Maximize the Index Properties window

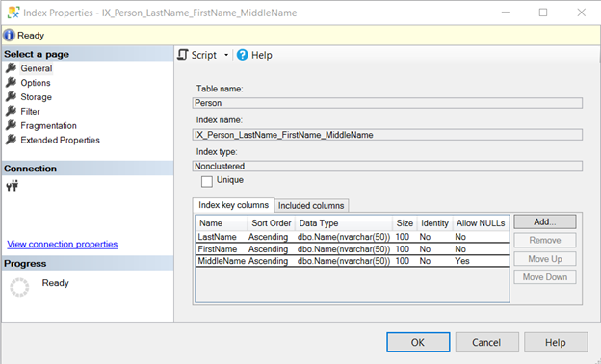[x=543, y=13]
